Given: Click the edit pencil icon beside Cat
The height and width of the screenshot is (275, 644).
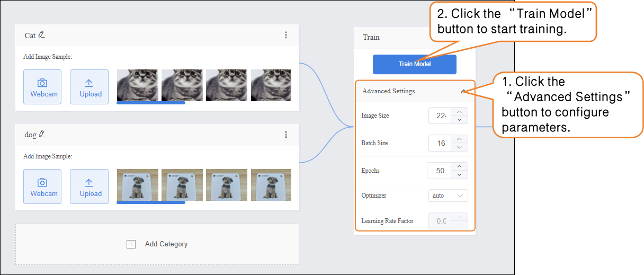Looking at the screenshot, I should [x=42, y=35].
